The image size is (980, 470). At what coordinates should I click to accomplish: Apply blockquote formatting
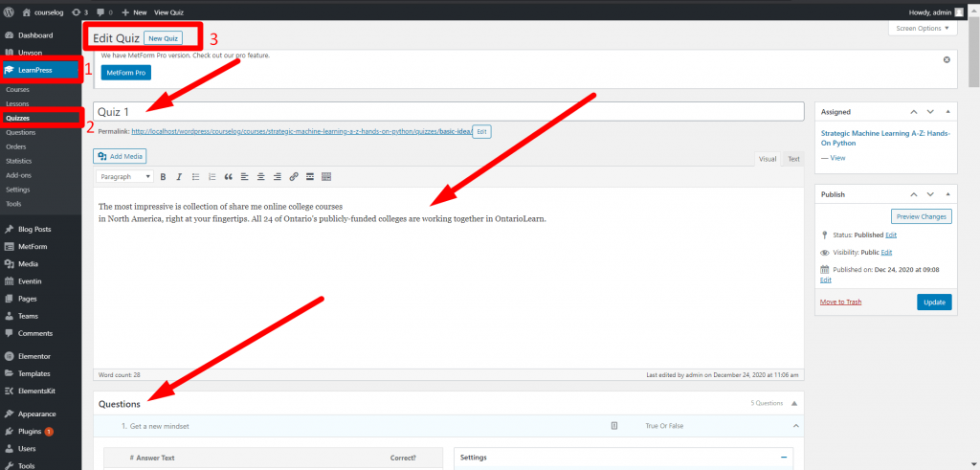tap(228, 177)
